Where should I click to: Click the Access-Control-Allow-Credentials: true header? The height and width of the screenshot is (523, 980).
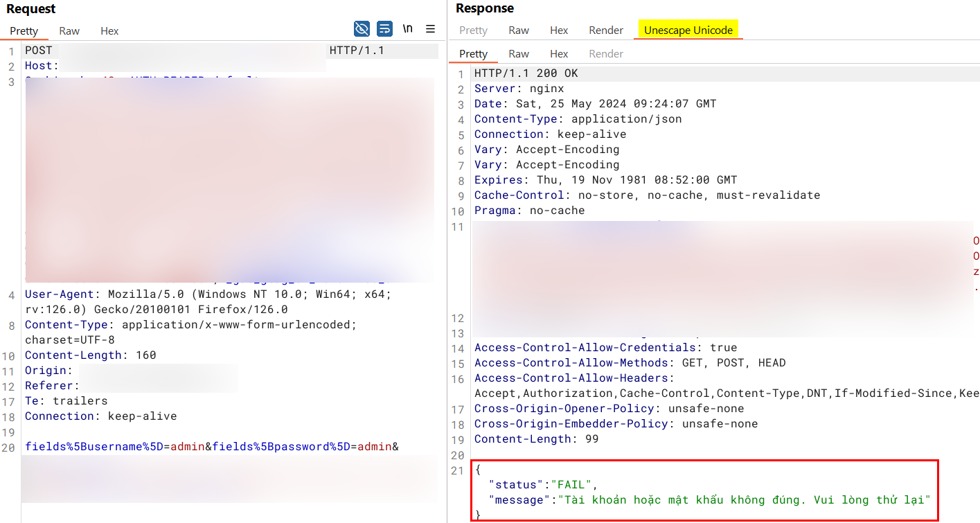pos(606,348)
